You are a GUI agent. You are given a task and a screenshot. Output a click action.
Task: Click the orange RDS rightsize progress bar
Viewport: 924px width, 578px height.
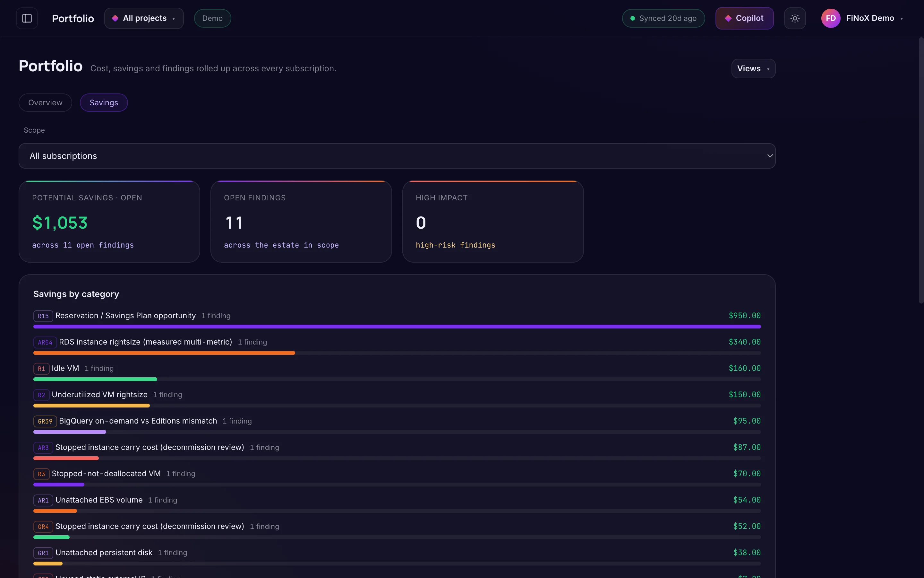tap(164, 353)
